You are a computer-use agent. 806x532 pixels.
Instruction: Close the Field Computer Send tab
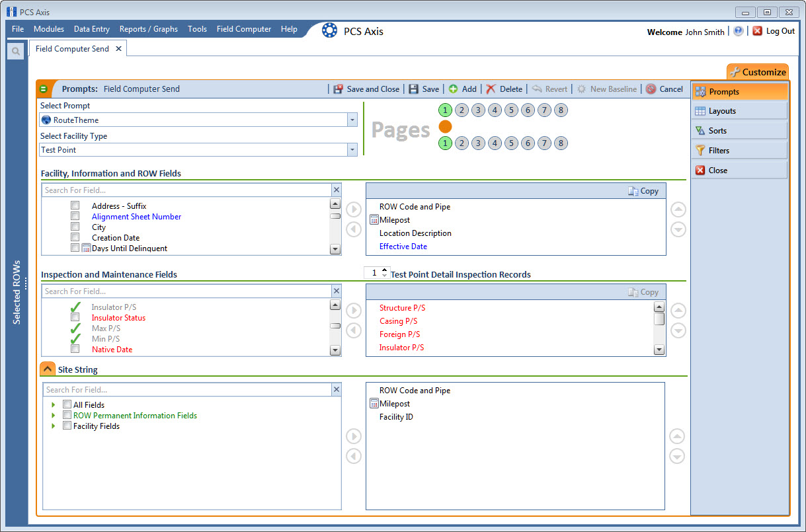(x=118, y=49)
